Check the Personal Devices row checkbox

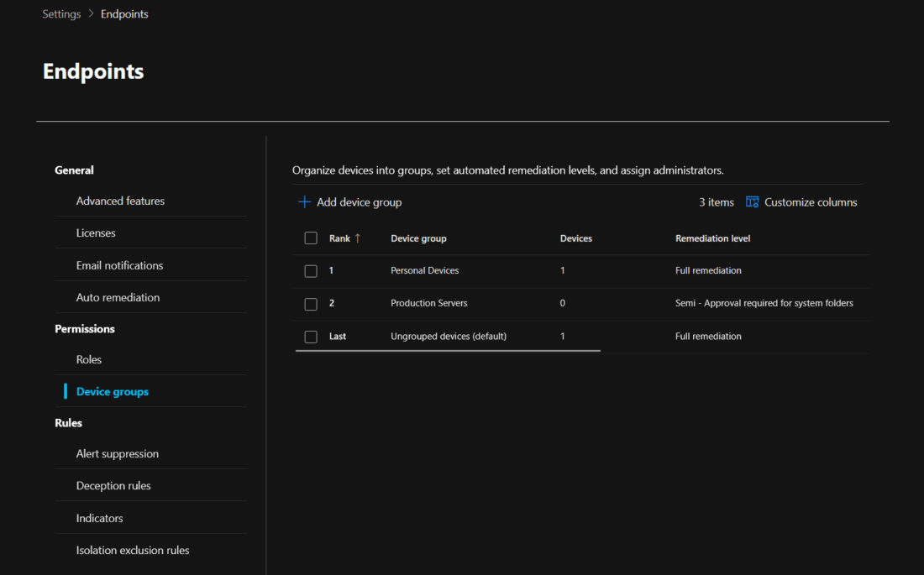click(x=311, y=271)
